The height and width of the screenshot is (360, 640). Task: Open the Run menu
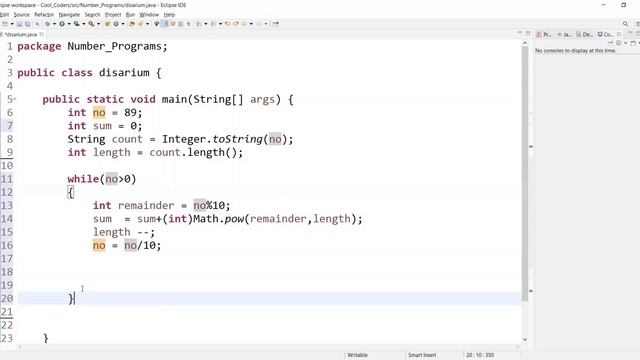[x=130, y=14]
